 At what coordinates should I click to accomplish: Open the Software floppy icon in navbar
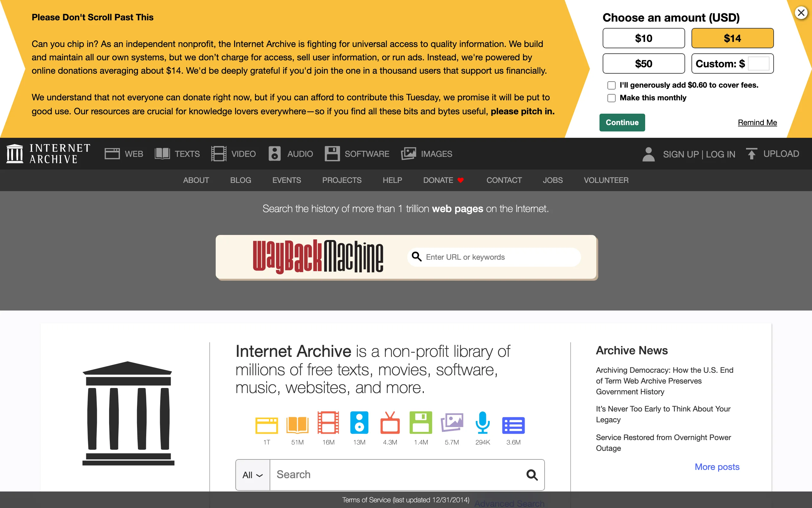point(332,154)
